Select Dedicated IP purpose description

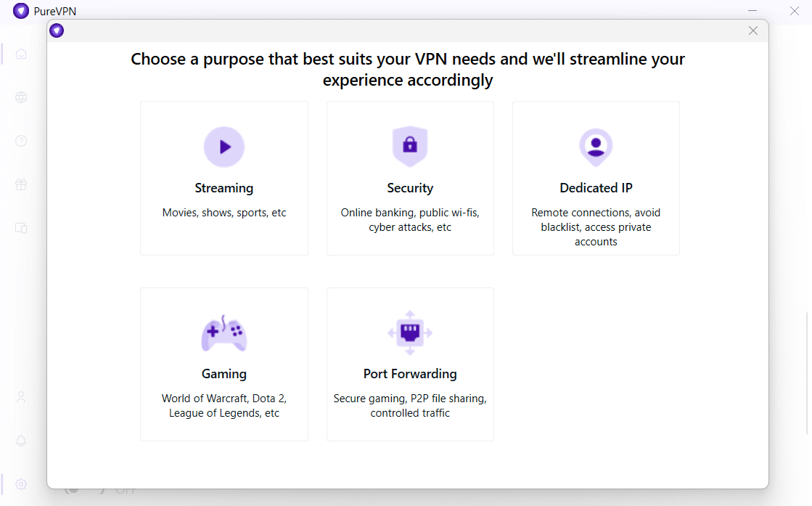pyautogui.click(x=596, y=227)
